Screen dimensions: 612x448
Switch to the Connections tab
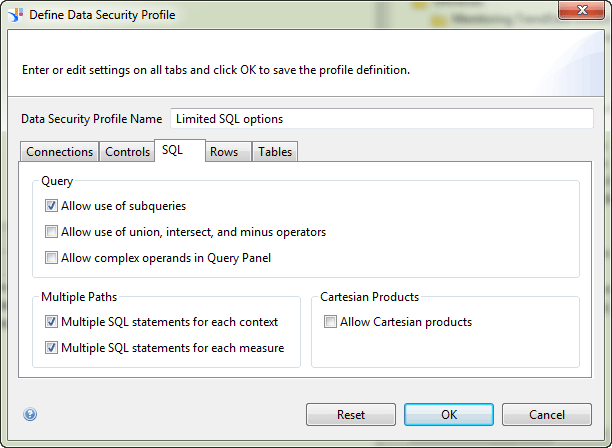click(59, 152)
